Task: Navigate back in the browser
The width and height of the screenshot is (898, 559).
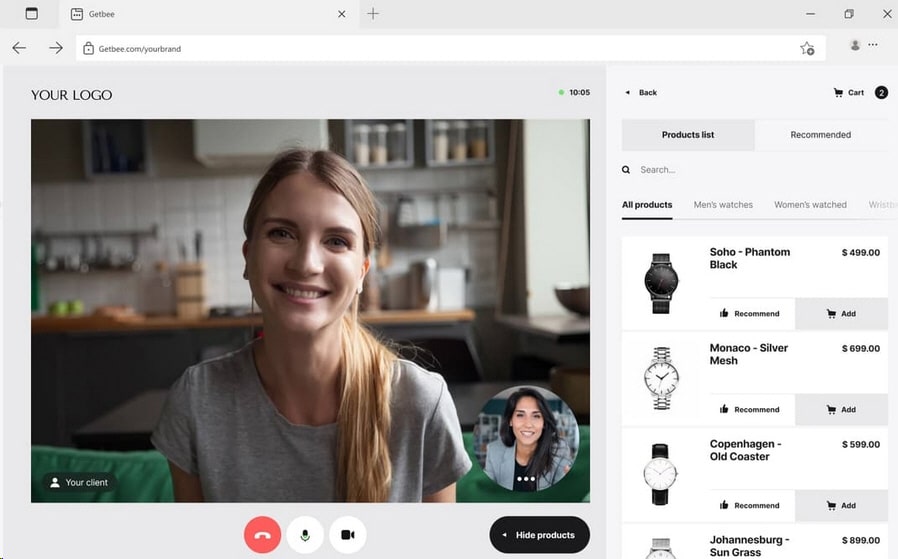Action: [19, 48]
